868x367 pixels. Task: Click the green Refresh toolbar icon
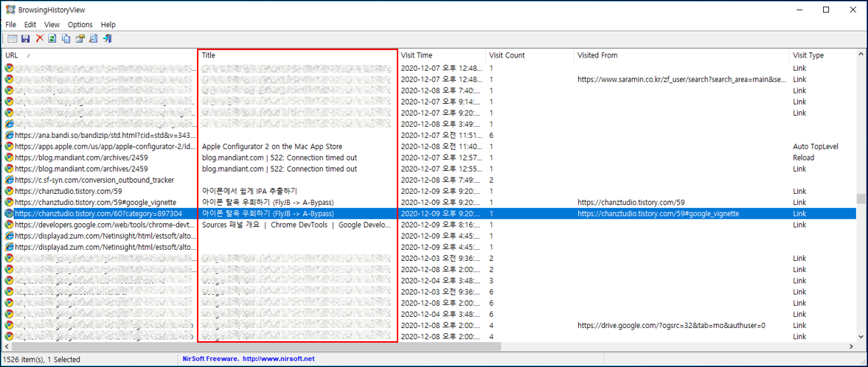tap(52, 39)
